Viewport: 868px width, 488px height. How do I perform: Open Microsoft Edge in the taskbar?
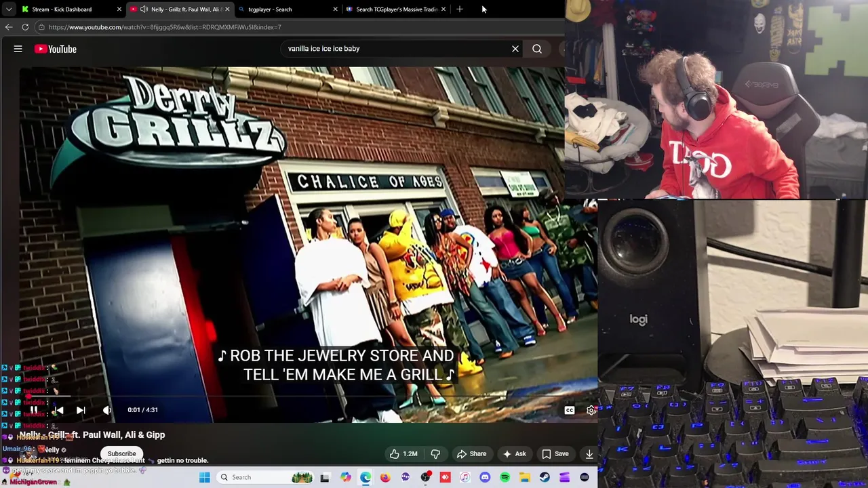pos(366,477)
